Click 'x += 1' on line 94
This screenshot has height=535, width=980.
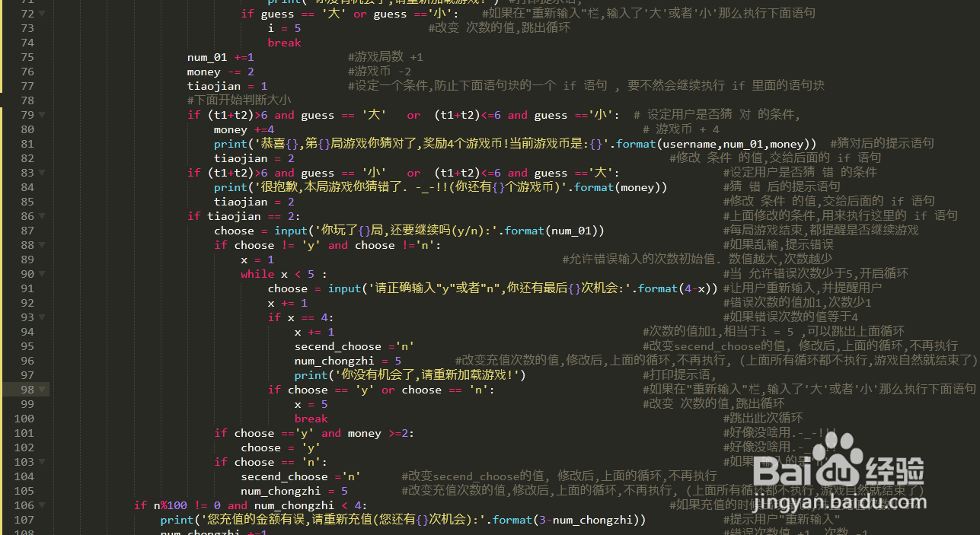pyautogui.click(x=314, y=332)
